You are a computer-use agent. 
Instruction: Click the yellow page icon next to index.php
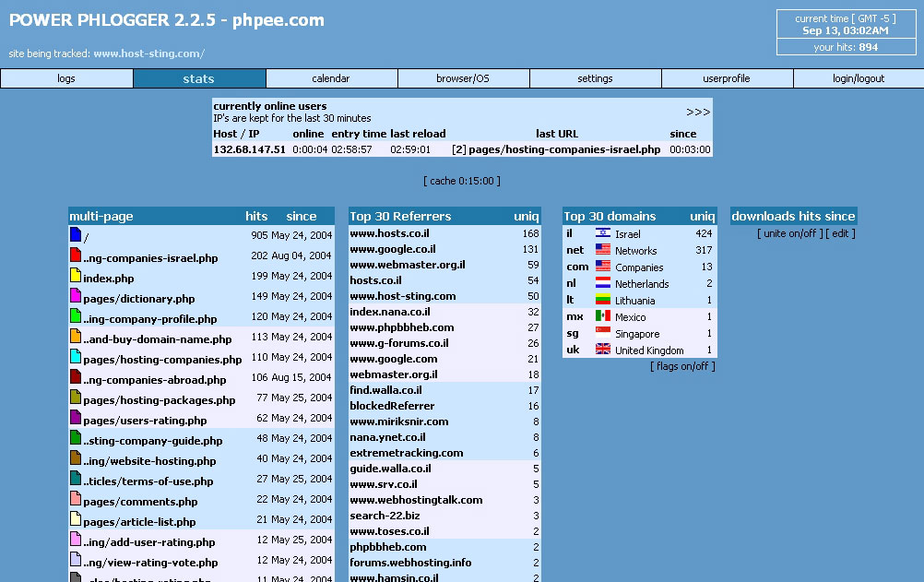(76, 276)
